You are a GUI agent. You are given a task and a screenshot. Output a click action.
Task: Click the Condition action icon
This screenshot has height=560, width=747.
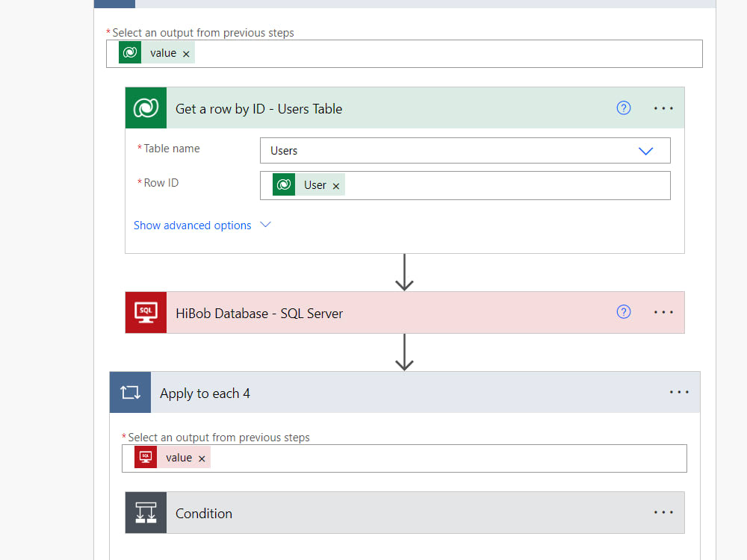point(146,513)
